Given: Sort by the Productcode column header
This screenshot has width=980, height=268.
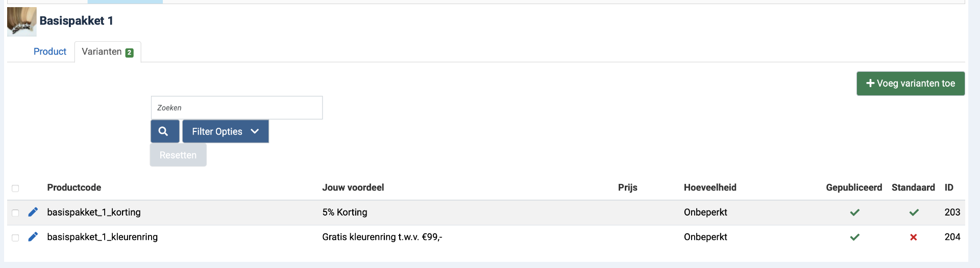Looking at the screenshot, I should point(74,187).
